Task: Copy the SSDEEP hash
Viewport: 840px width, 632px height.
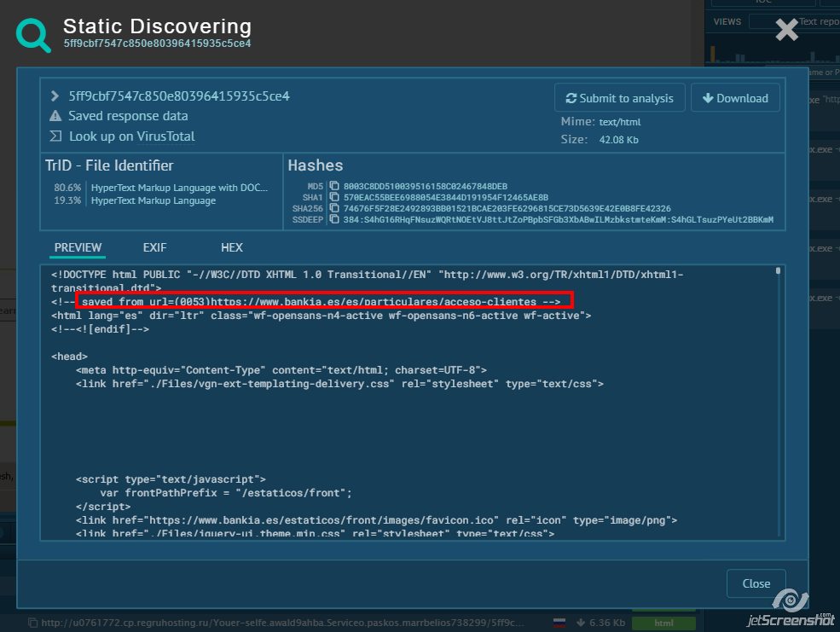Action: pyautogui.click(x=334, y=219)
